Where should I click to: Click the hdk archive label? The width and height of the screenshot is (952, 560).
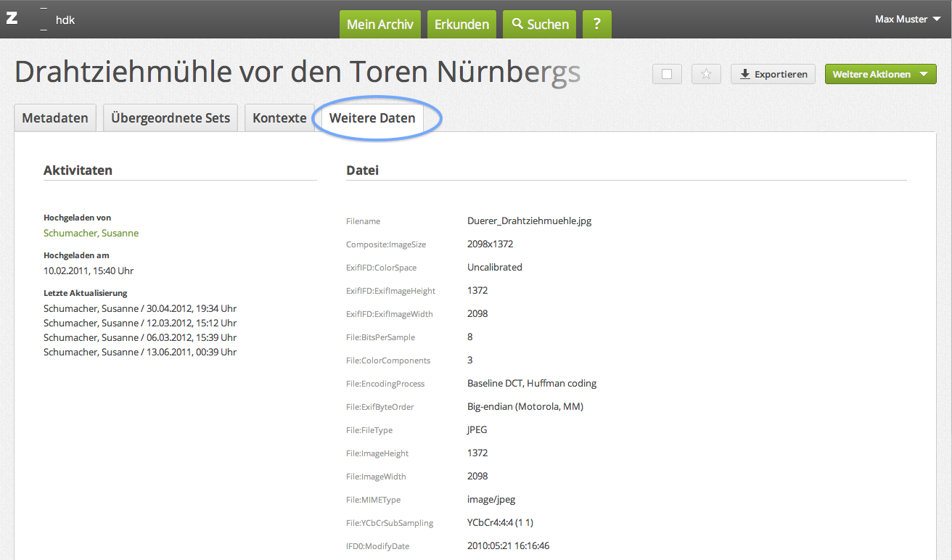point(65,20)
